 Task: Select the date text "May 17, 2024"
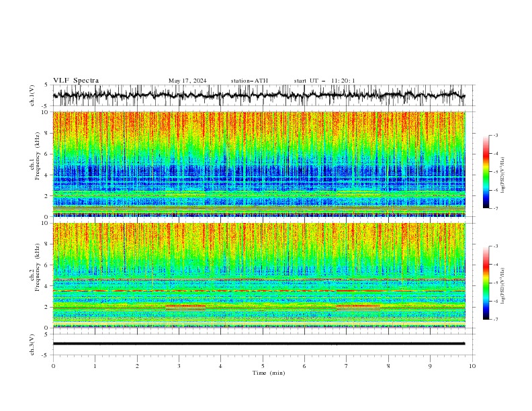187,81
